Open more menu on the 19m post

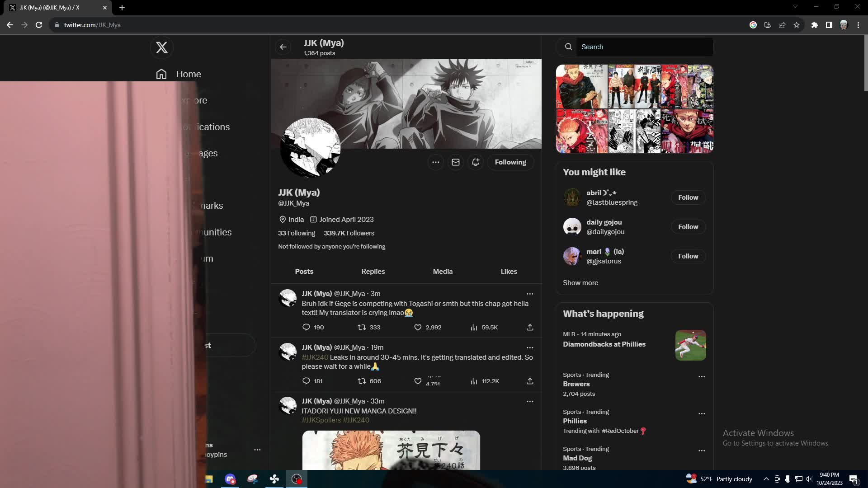tap(530, 347)
